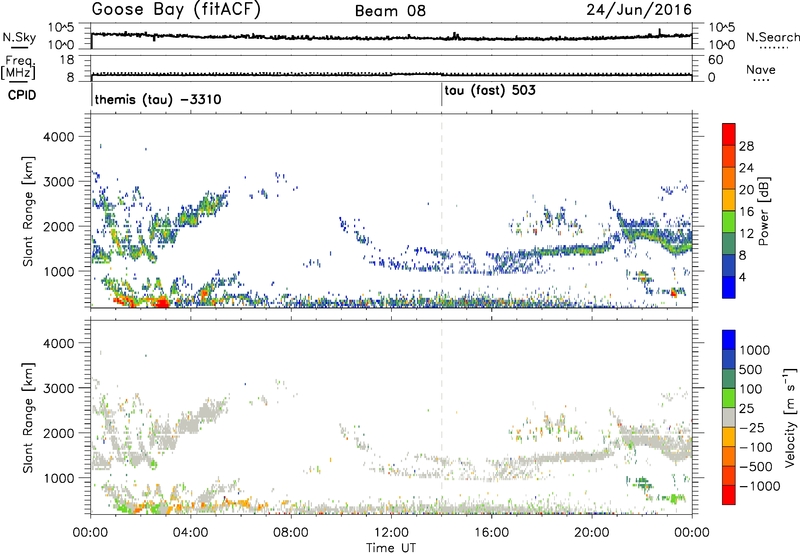This screenshot has height=554, width=800.
Task: Click the 'Slant Range [km]' label of velocity panel
Action: pyautogui.click(x=28, y=417)
